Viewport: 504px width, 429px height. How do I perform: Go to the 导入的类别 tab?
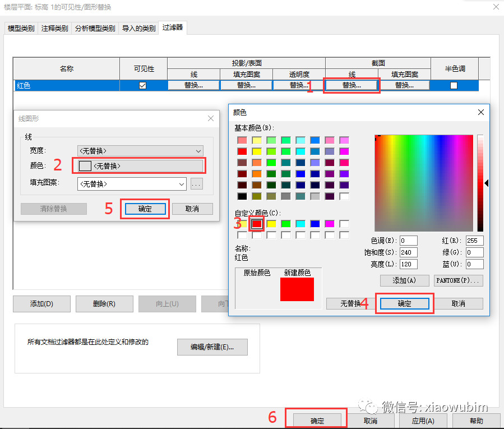pos(138,28)
